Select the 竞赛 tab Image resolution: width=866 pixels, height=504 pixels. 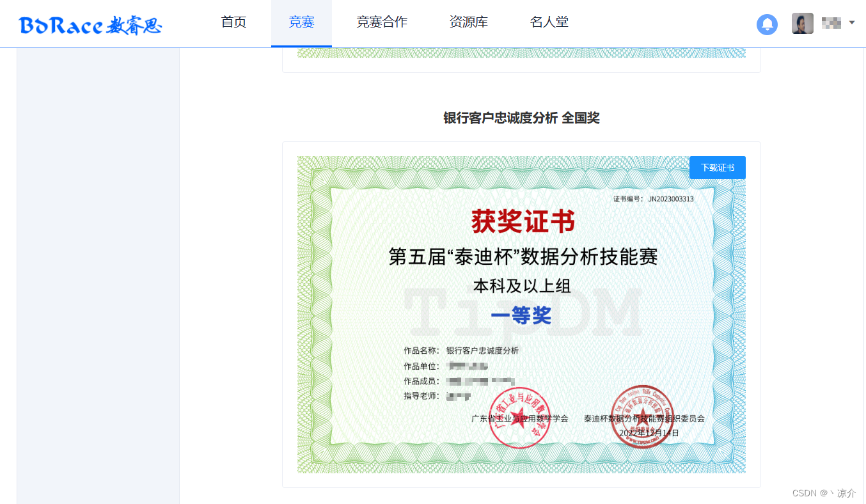pos(301,22)
